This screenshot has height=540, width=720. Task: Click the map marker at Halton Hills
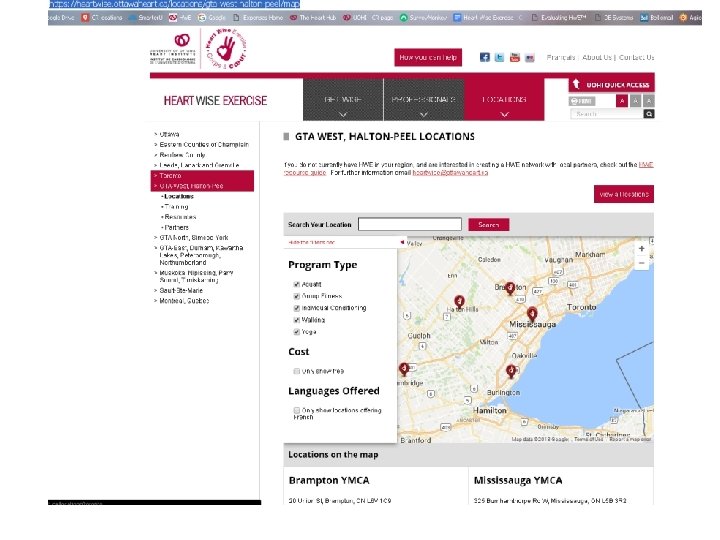[459, 302]
